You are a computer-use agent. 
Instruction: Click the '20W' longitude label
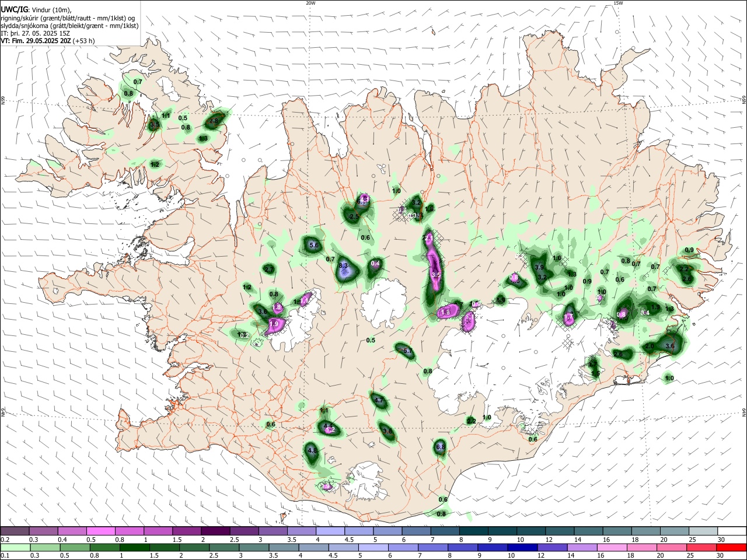pyautogui.click(x=310, y=3)
